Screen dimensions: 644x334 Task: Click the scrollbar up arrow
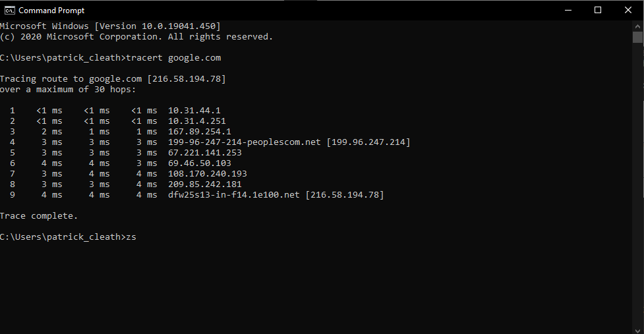click(638, 26)
